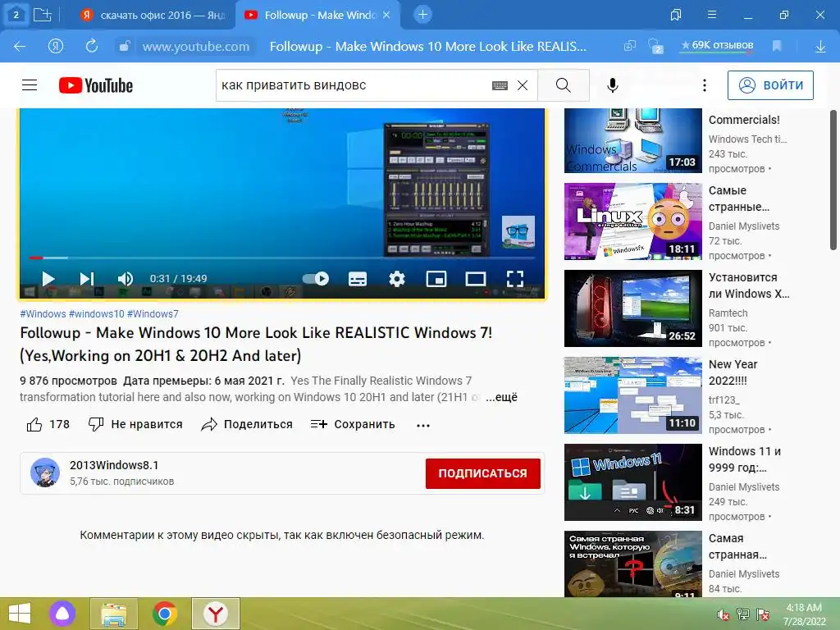
Task: Click the #Windows hashtag
Action: [x=43, y=314]
